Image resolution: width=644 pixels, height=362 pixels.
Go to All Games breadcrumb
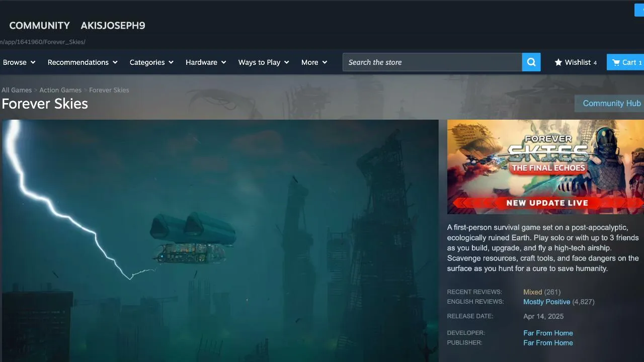[x=17, y=90]
